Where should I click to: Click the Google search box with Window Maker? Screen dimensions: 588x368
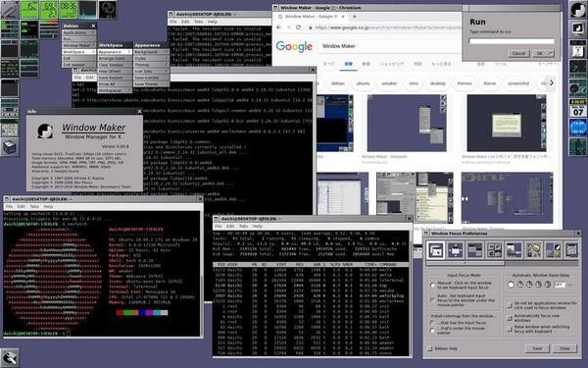390,46
